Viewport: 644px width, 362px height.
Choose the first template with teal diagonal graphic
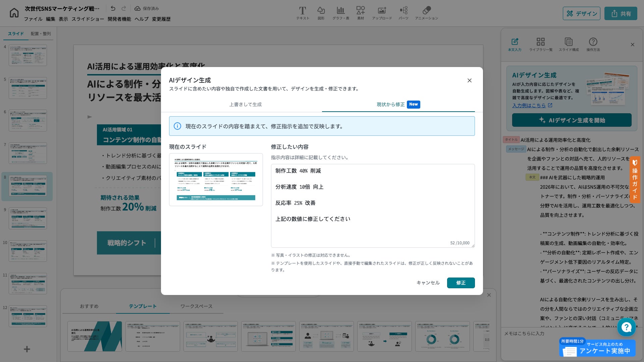(95, 336)
